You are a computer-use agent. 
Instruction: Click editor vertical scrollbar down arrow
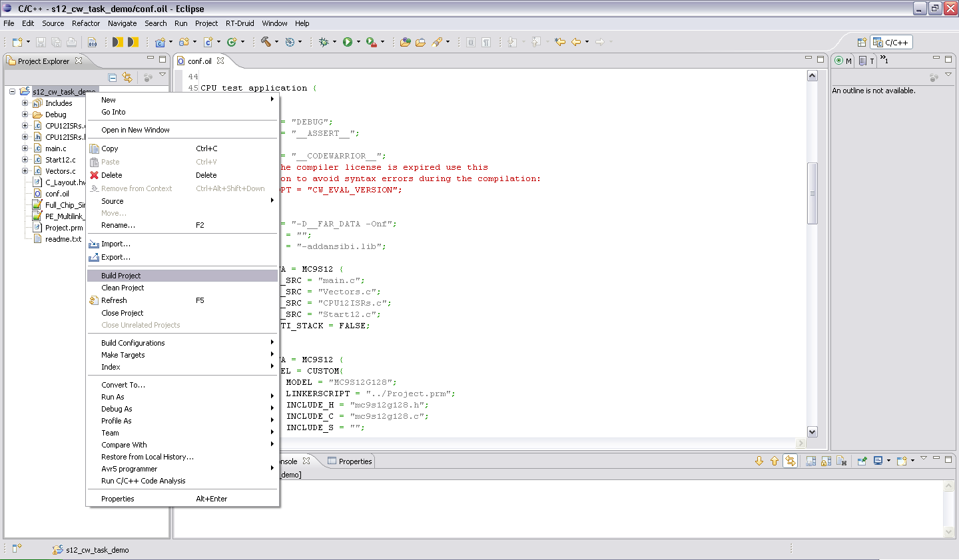click(812, 431)
